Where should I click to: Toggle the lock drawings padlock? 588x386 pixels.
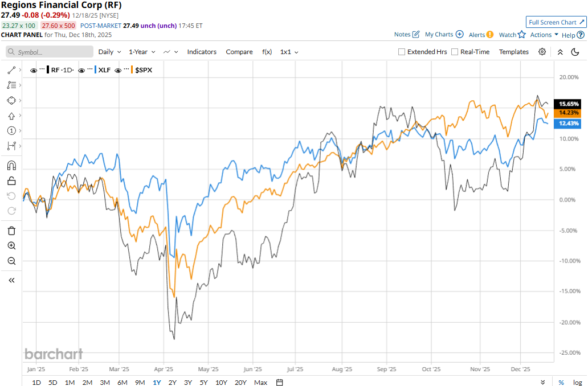point(11,181)
